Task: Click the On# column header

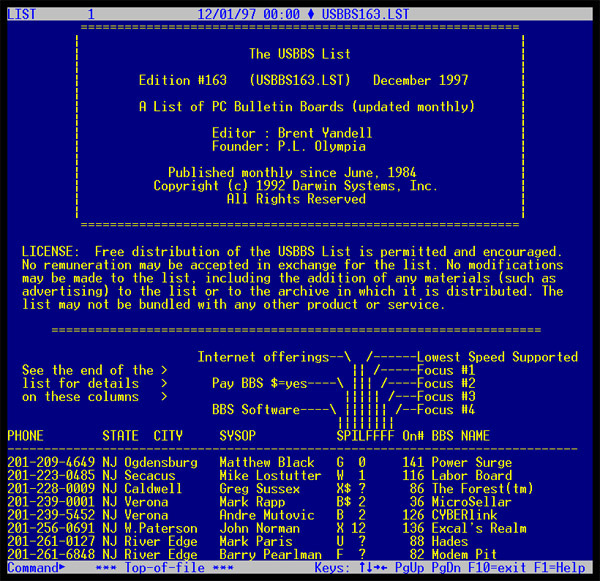Action: (413, 436)
